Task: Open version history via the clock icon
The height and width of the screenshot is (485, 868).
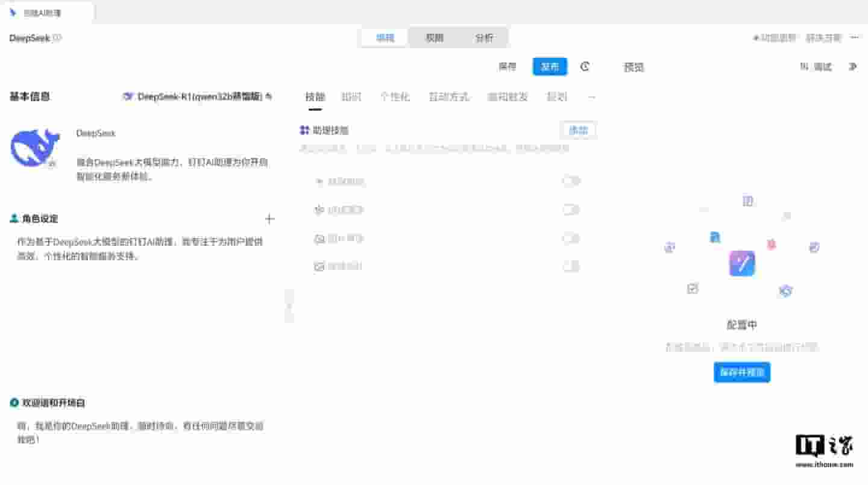Action: click(584, 67)
